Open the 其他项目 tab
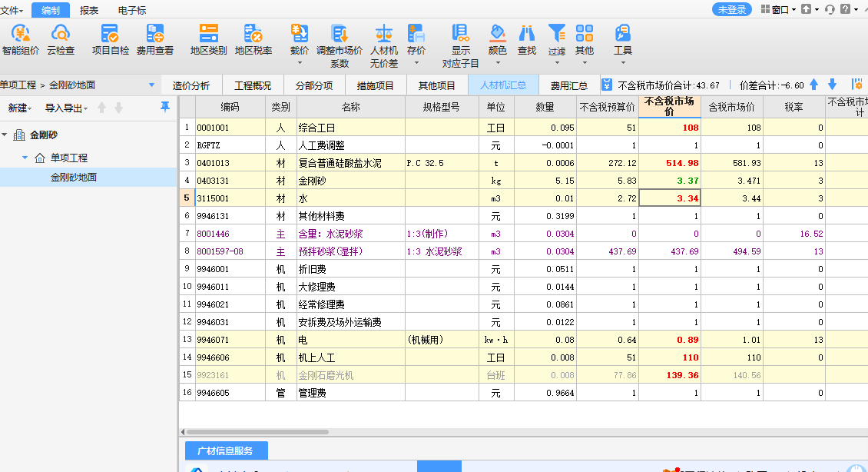 [x=436, y=85]
